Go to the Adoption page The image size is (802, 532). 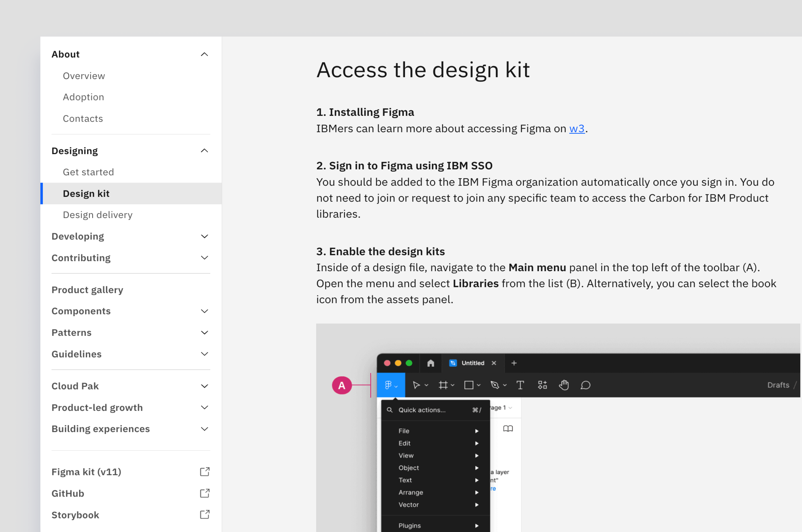(x=84, y=97)
